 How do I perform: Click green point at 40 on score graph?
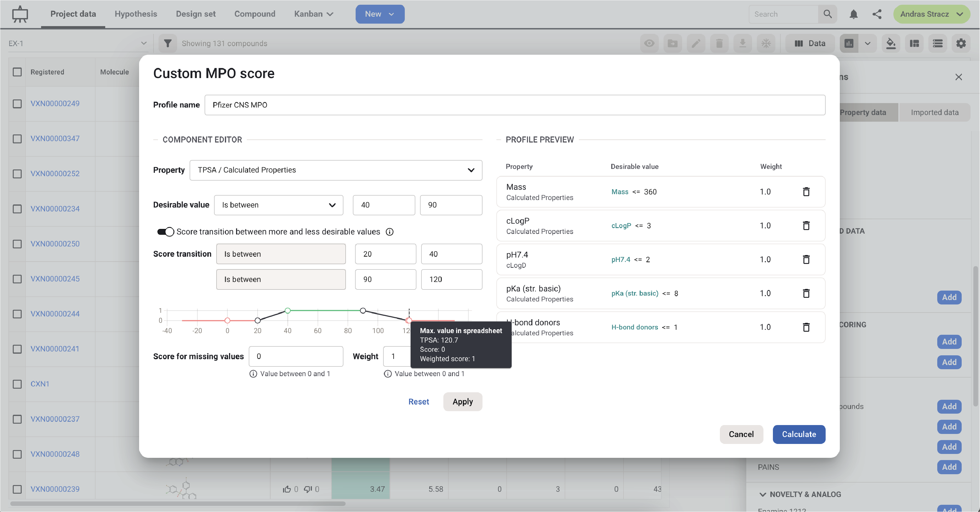[288, 311]
